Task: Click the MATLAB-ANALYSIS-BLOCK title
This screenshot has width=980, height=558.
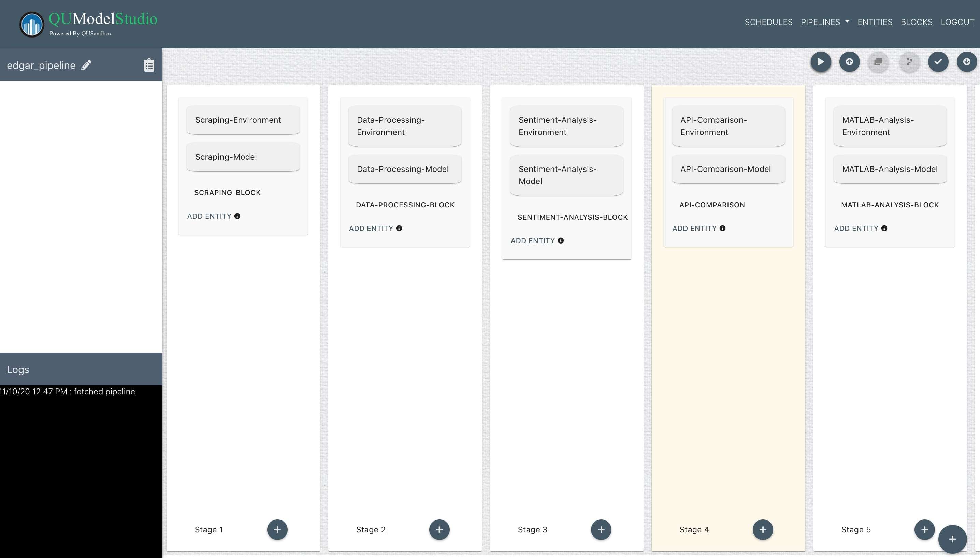Action: click(x=890, y=205)
